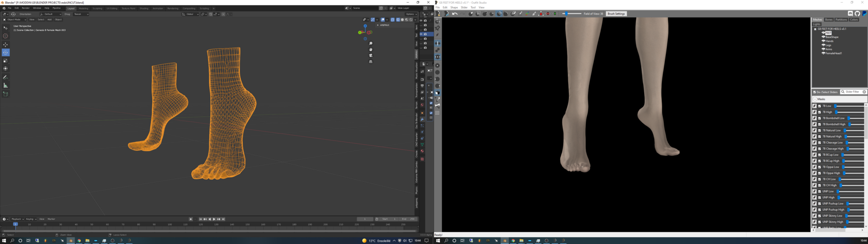Screen dimensions: 868x244
Task: Select the Cursor tool in Blender
Action: [5, 36]
